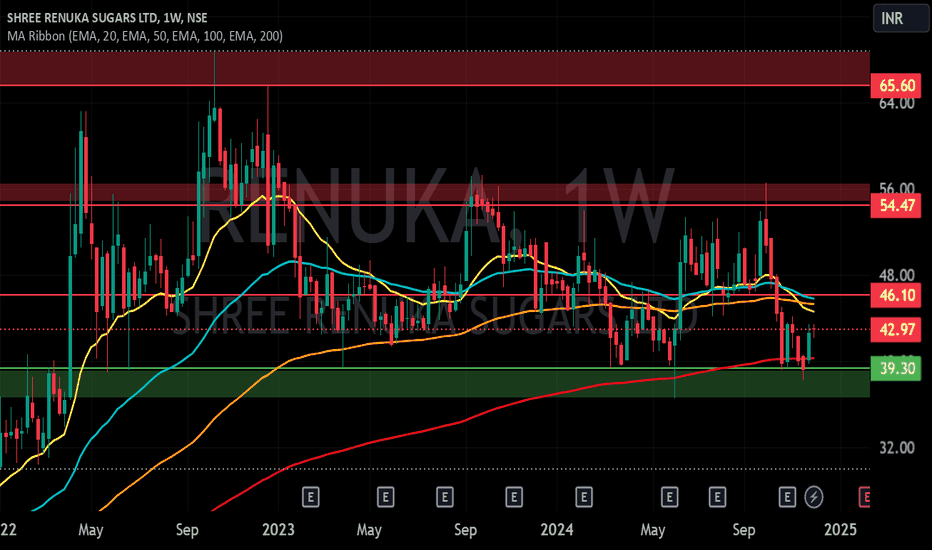Click the earnings E marker before Sep 2024

click(x=717, y=496)
